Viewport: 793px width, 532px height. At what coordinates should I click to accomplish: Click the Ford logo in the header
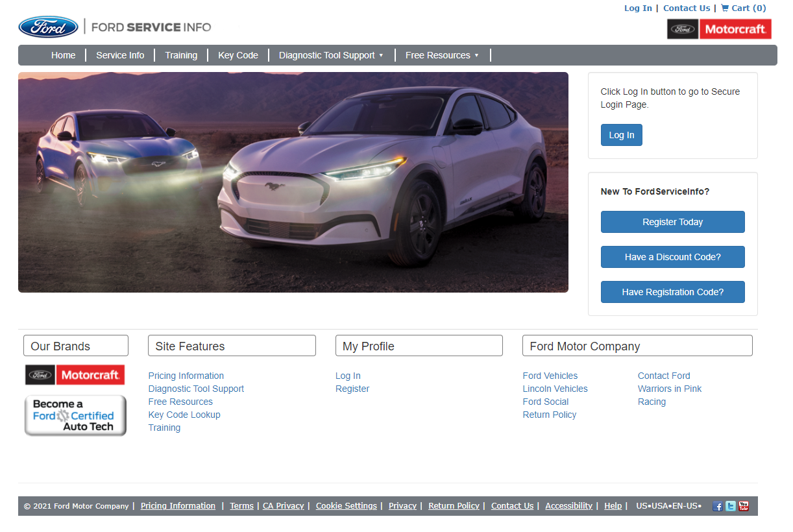click(48, 27)
